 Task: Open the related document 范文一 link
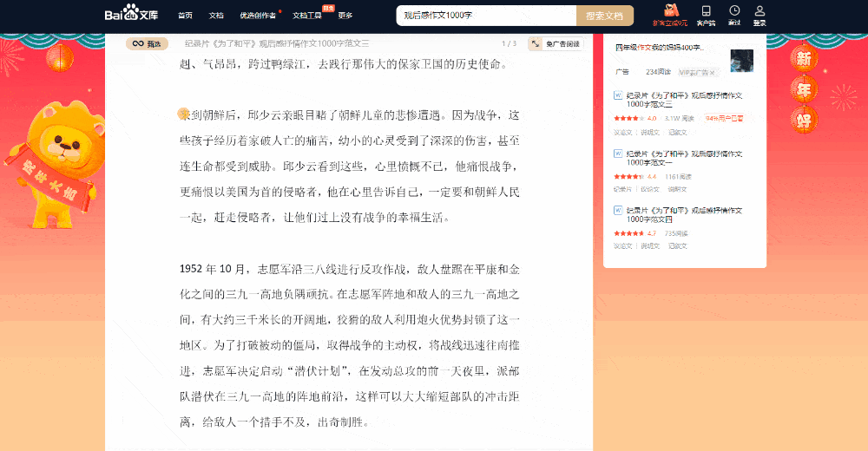coord(684,158)
